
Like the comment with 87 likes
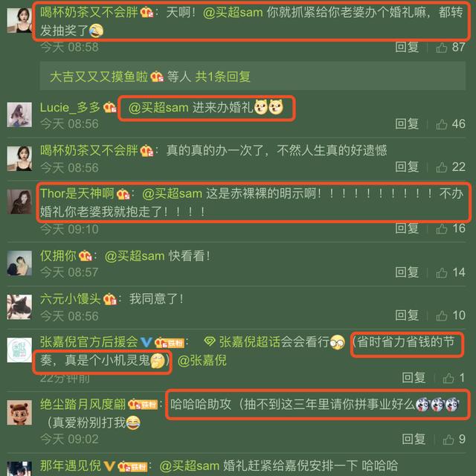441,48
